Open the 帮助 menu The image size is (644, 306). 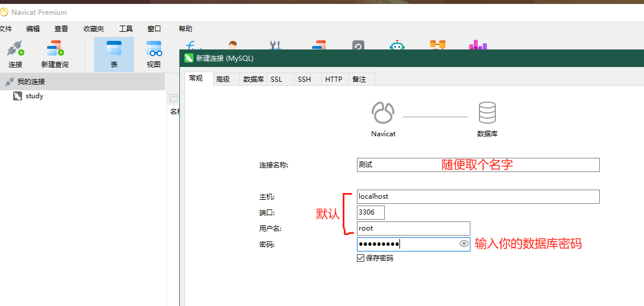tap(185, 29)
